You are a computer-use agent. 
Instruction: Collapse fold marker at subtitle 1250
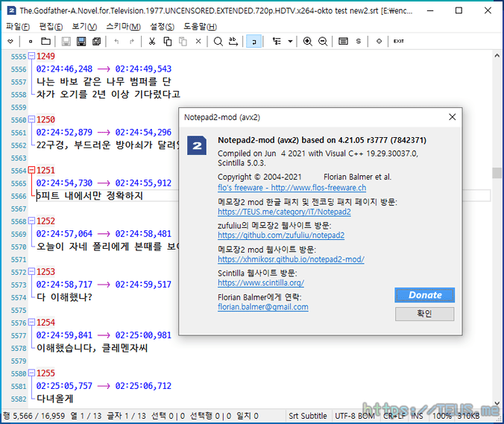[x=31, y=119]
